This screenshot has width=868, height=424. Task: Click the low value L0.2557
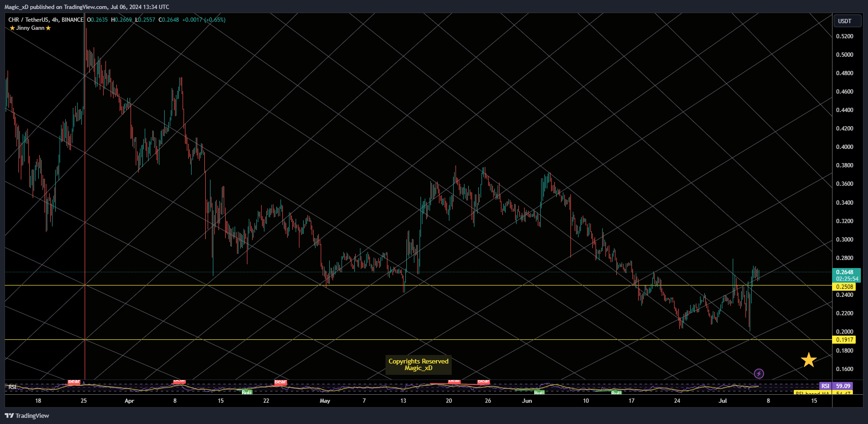click(145, 20)
